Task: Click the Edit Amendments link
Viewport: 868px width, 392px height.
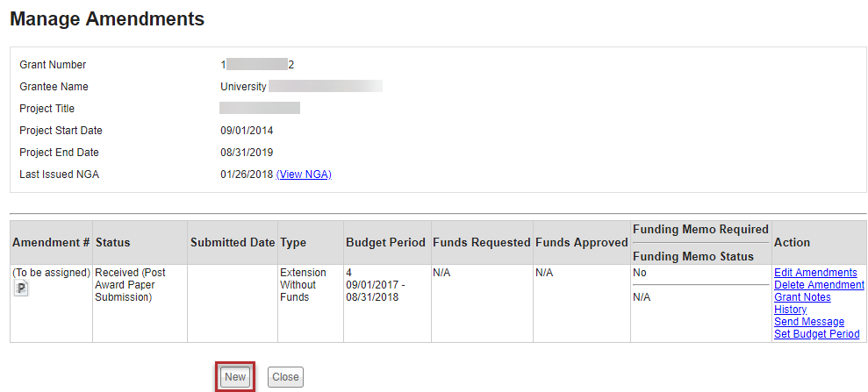Action: (x=815, y=273)
